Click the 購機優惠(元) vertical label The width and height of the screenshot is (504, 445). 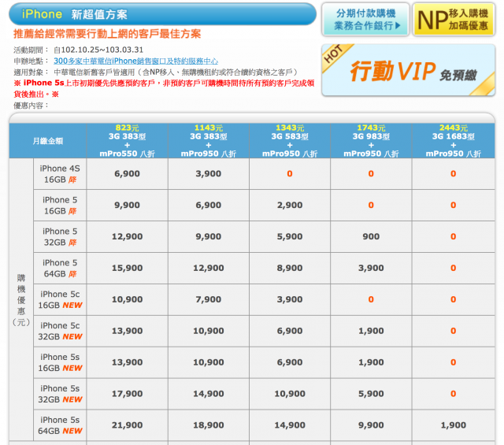(21, 299)
